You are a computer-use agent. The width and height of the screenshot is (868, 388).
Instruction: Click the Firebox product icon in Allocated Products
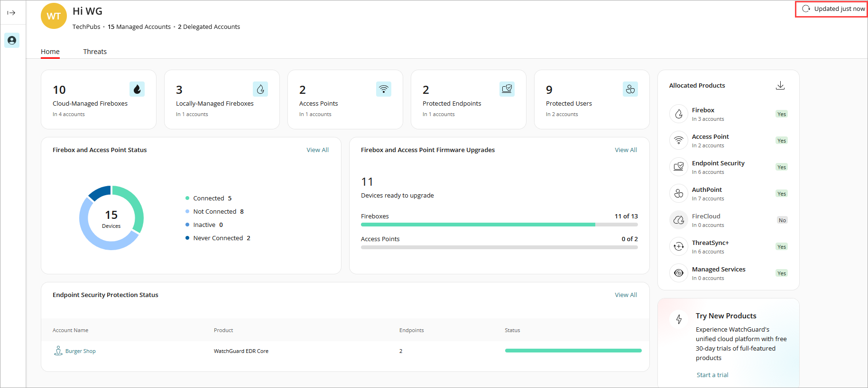coord(679,114)
